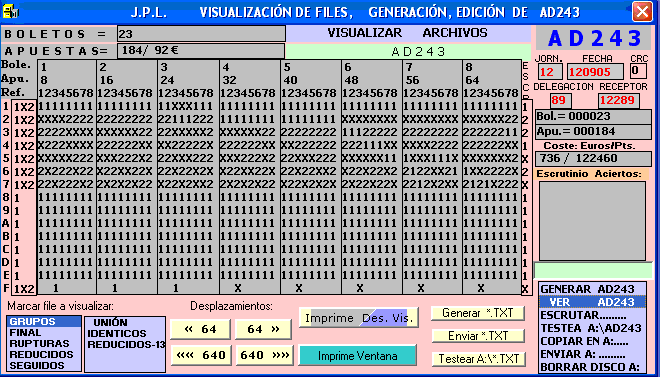Jump forward by 640

point(264,355)
